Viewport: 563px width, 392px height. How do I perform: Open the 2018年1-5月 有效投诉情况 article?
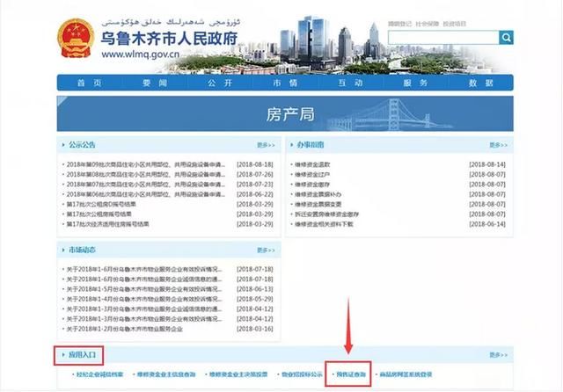pyautogui.click(x=144, y=289)
